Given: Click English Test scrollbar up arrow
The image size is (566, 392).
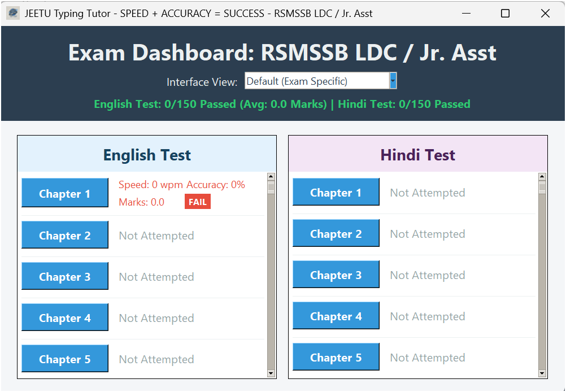Looking at the screenshot, I should pyautogui.click(x=271, y=177).
